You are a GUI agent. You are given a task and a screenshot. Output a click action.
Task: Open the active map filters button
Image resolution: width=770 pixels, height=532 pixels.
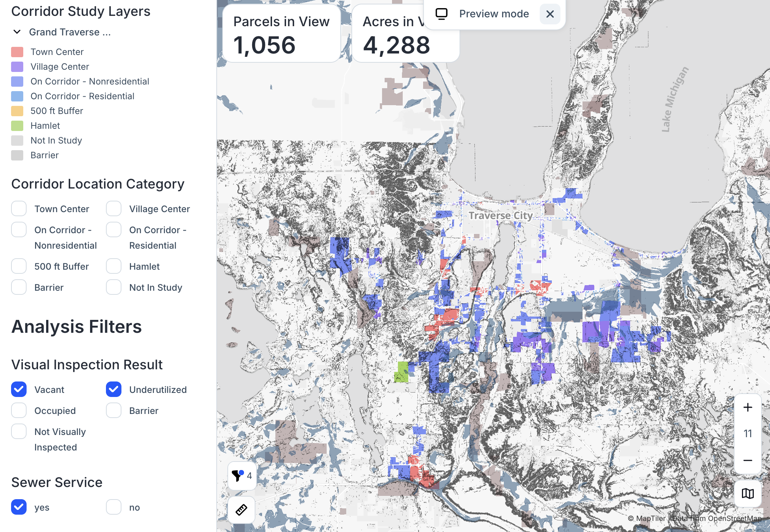242,476
